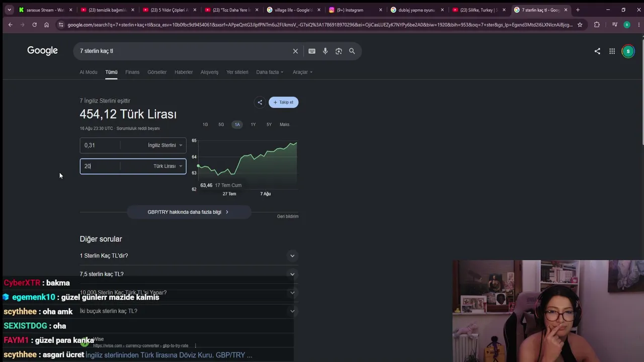The width and height of the screenshot is (644, 362).
Task: Click the Google search query box
Action: 184,51
